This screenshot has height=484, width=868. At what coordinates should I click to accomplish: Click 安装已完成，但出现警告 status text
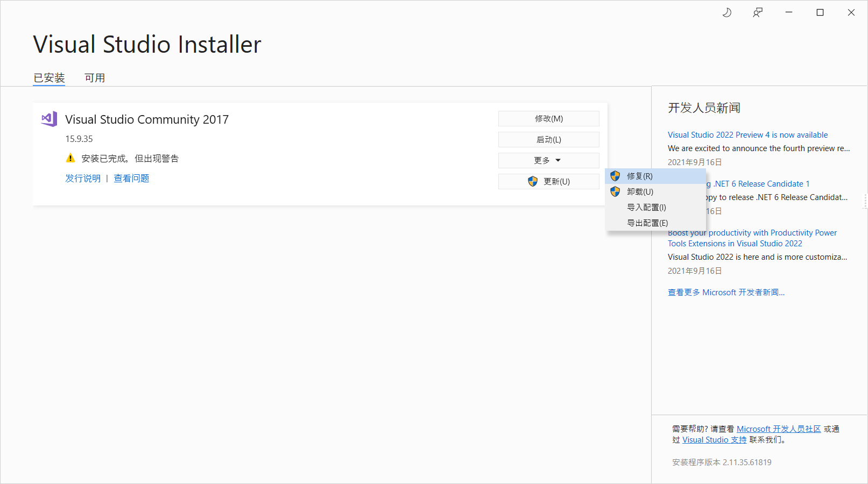click(130, 159)
